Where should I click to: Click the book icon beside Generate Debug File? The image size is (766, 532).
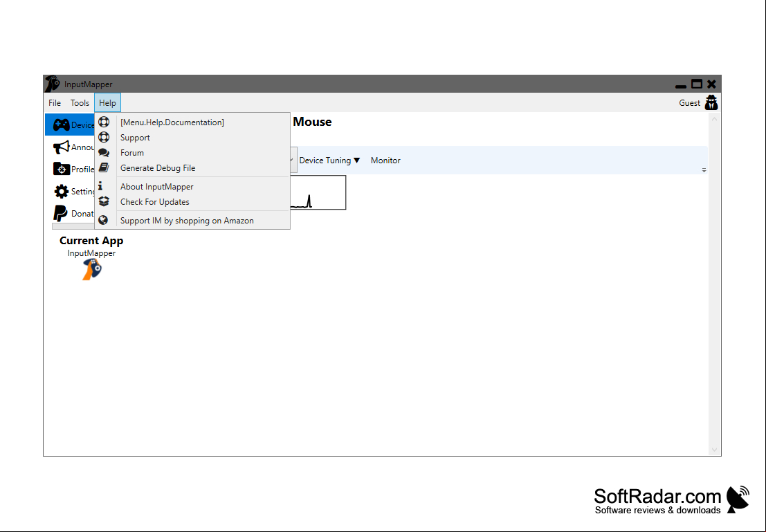[104, 167]
